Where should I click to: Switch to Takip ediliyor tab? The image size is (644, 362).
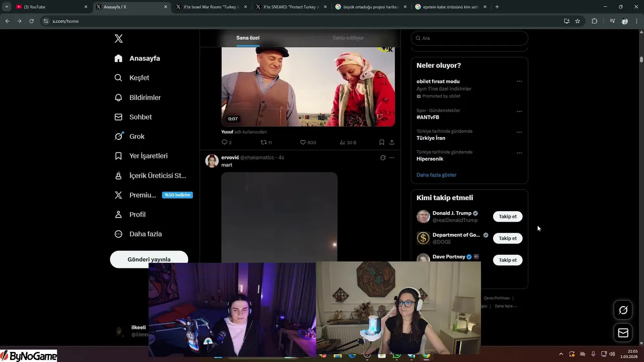click(x=348, y=38)
